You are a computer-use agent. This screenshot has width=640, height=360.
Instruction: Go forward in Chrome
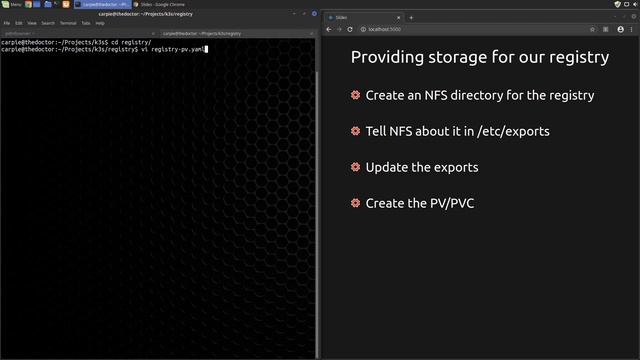[339, 29]
